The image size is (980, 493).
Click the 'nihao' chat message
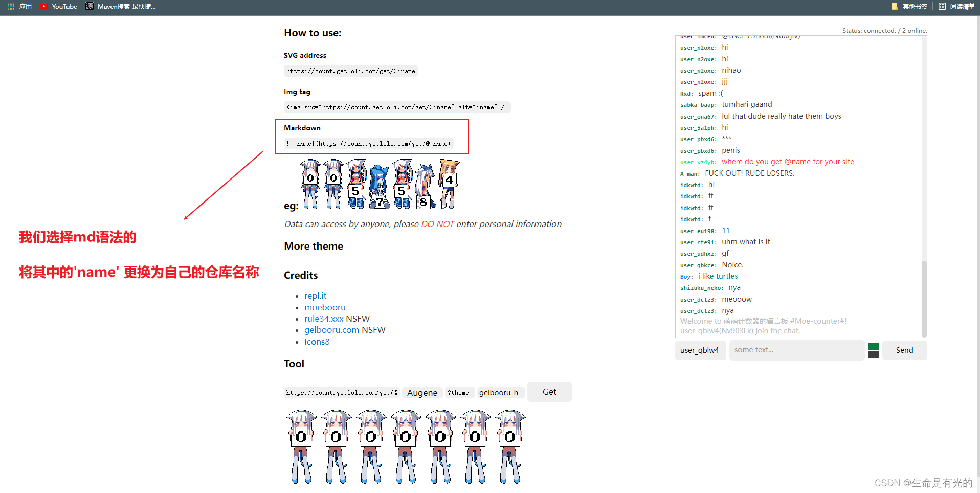pyautogui.click(x=731, y=70)
